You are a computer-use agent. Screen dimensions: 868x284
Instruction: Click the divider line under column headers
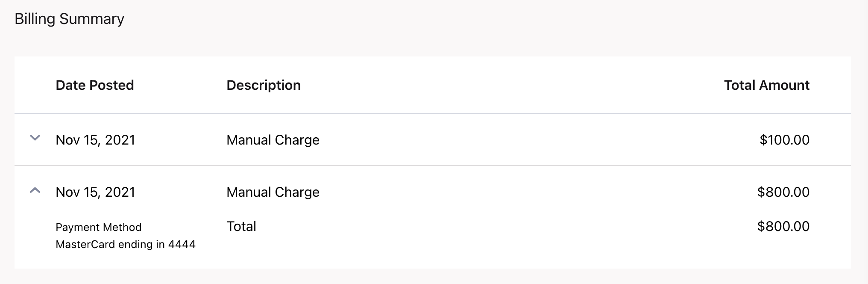click(433, 113)
